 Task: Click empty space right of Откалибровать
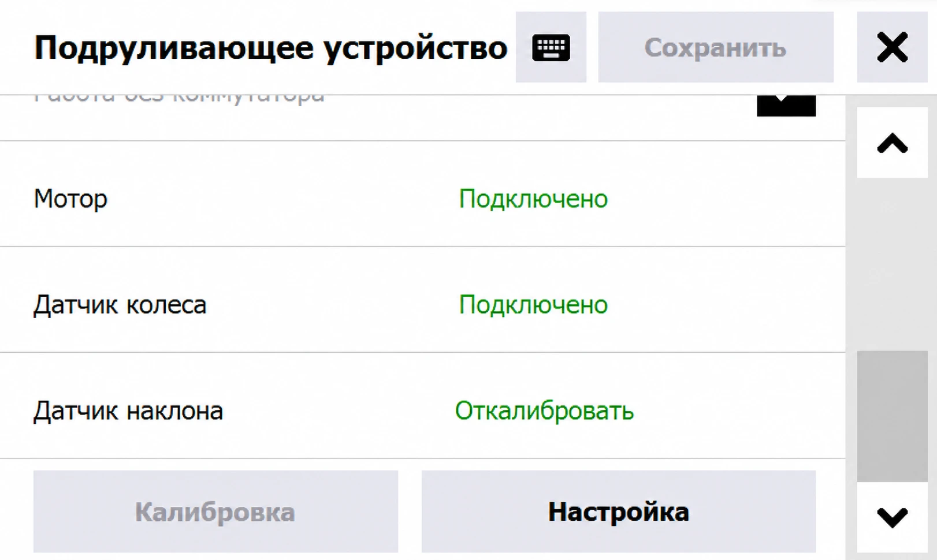[x=739, y=411]
